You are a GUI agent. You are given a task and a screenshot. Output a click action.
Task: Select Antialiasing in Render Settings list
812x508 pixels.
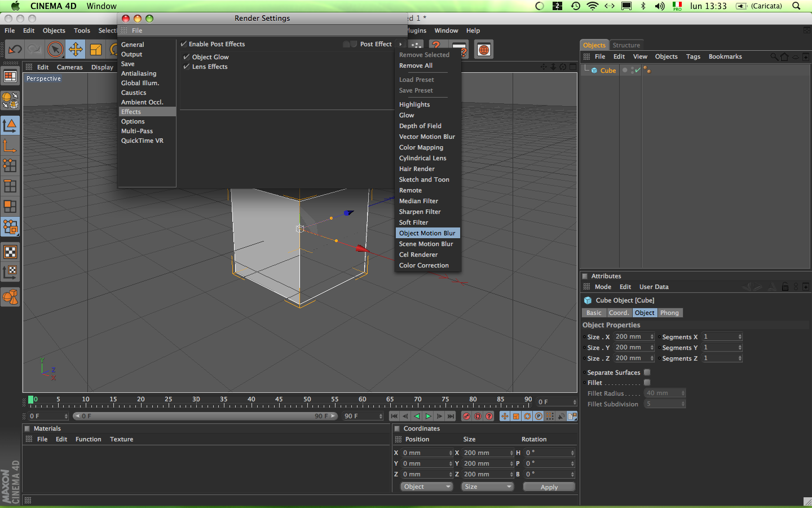[x=139, y=73]
